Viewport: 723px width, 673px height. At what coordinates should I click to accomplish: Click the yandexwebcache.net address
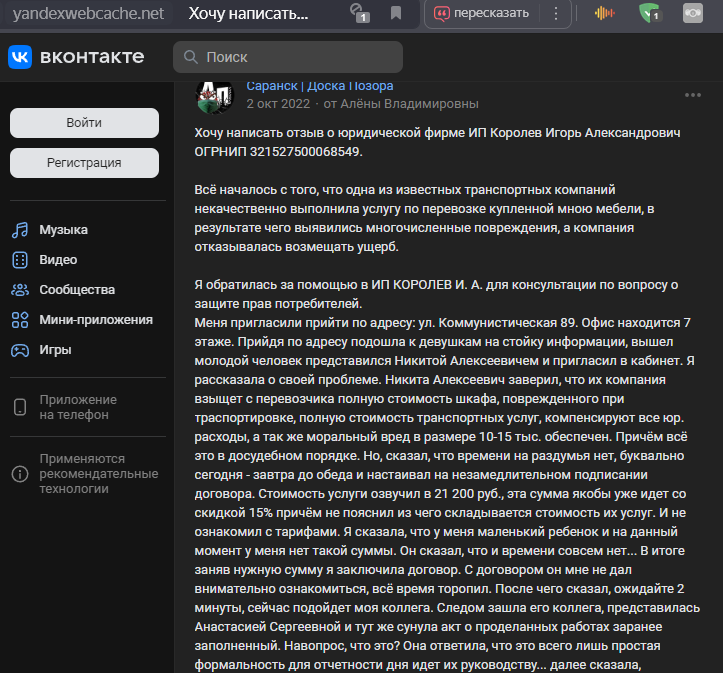[x=88, y=13]
